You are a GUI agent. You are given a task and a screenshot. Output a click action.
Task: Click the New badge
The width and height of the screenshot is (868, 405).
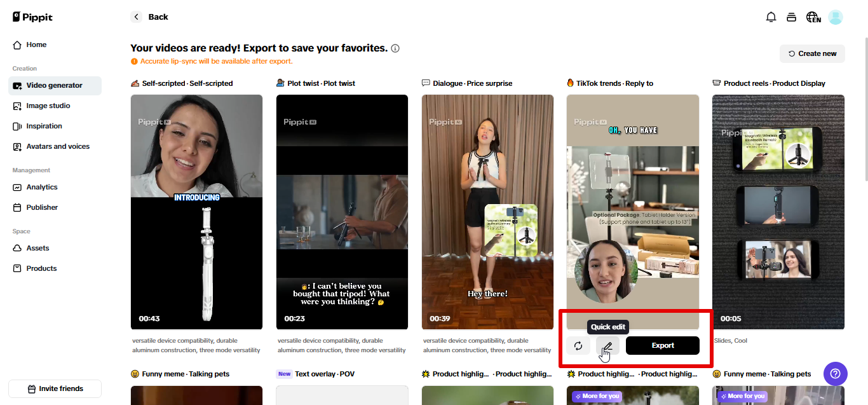(284, 374)
